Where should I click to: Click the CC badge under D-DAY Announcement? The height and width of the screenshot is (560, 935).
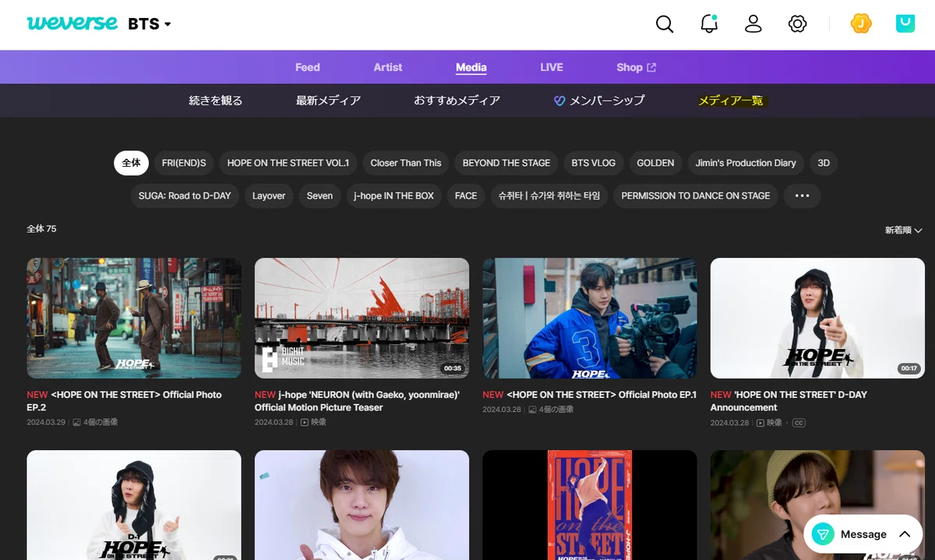click(799, 423)
